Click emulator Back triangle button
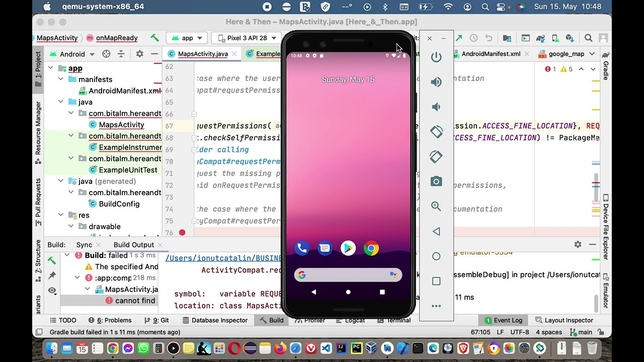Screen dimensions: 644x362 tap(436, 231)
